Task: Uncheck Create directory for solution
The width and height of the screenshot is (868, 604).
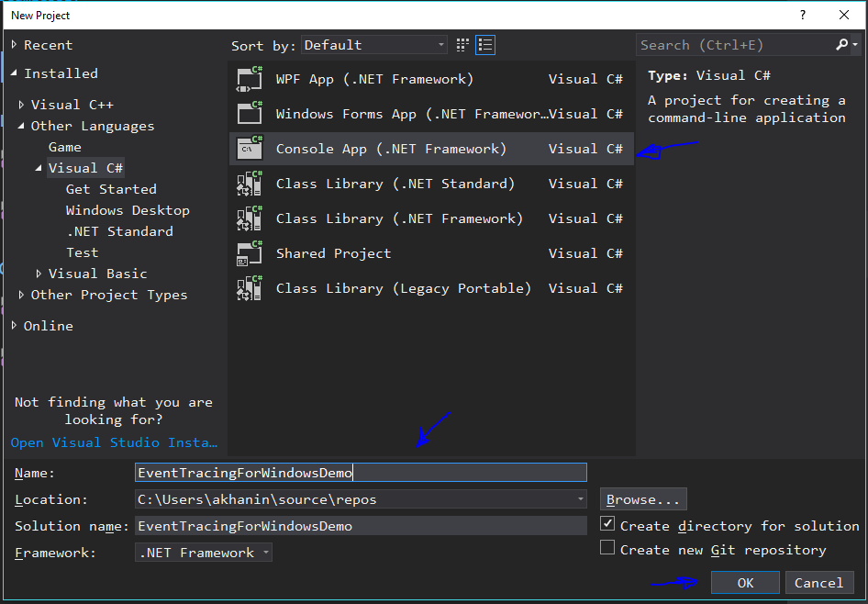Action: (607, 523)
